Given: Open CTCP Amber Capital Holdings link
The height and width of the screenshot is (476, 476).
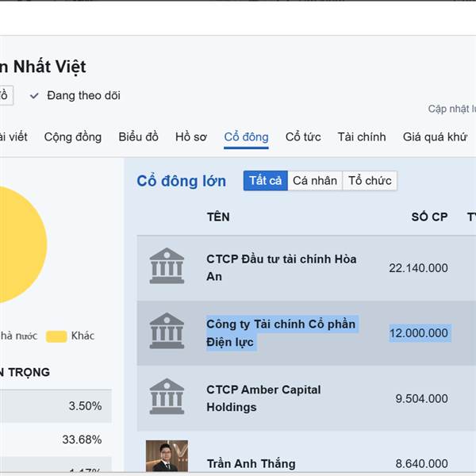Looking at the screenshot, I should 263,398.
